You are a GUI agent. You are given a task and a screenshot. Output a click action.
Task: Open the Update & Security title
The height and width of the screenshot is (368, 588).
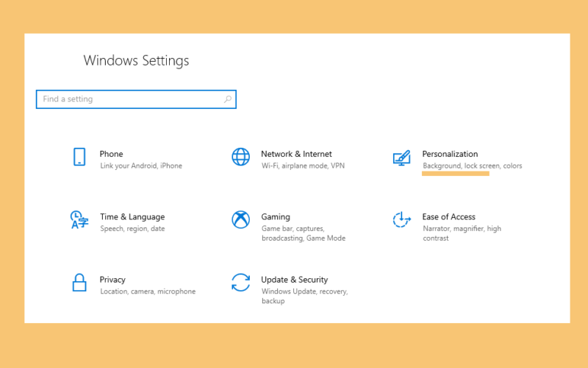pos(295,280)
